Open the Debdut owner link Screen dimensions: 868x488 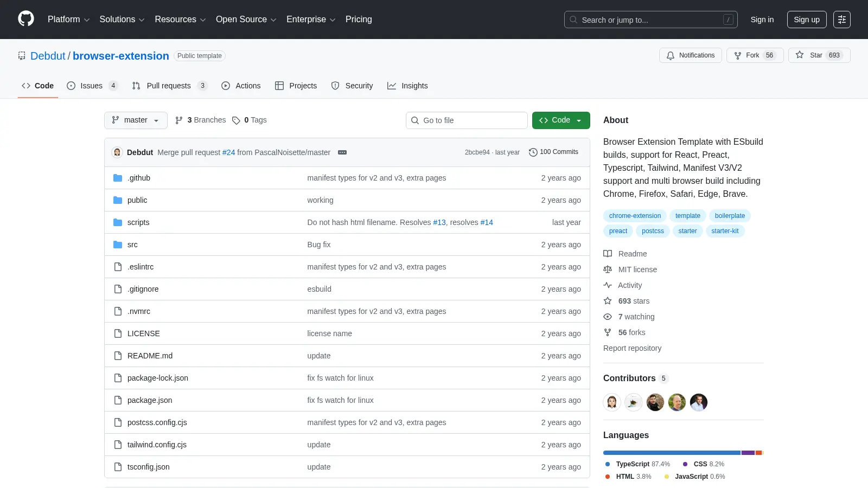[x=48, y=56]
